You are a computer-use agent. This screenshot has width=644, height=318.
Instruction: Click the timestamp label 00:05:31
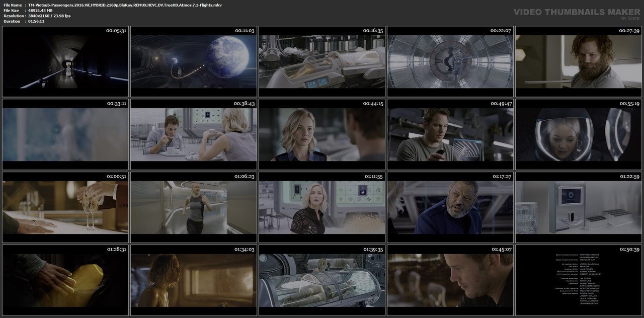point(116,31)
